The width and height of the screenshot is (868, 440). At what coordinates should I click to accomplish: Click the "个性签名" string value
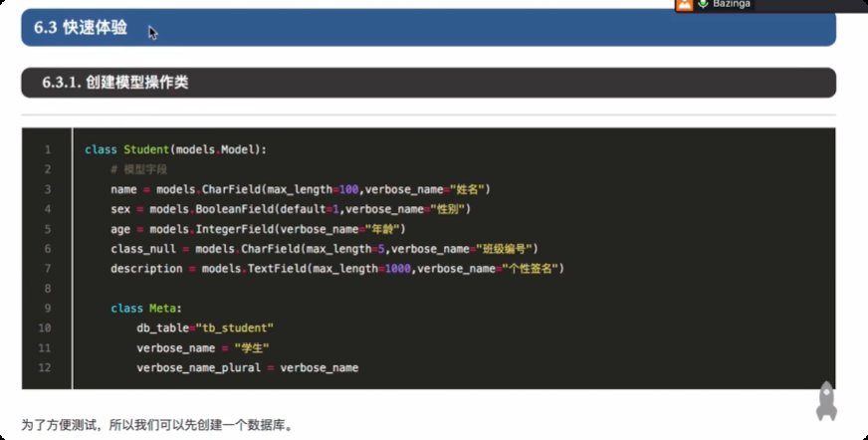(x=530, y=269)
